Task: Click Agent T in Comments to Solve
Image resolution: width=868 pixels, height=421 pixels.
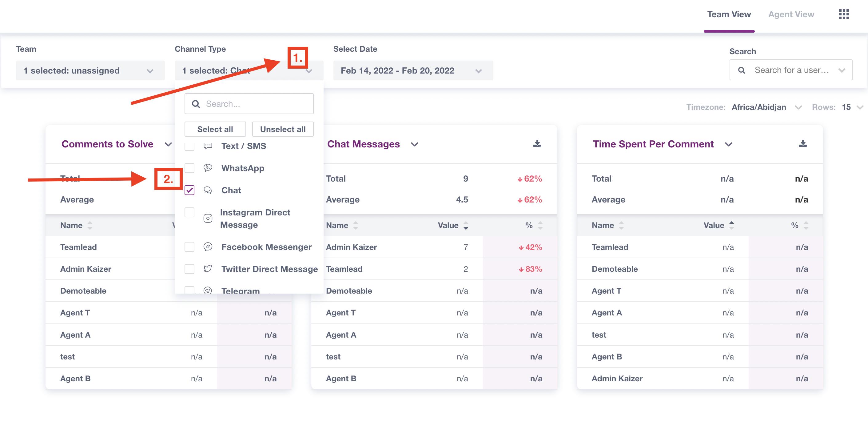Action: 75,313
